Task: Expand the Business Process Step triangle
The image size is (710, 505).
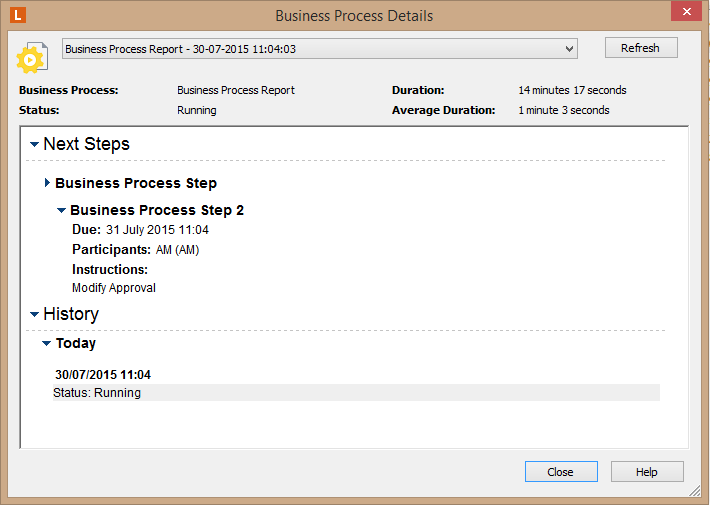Action: point(47,183)
